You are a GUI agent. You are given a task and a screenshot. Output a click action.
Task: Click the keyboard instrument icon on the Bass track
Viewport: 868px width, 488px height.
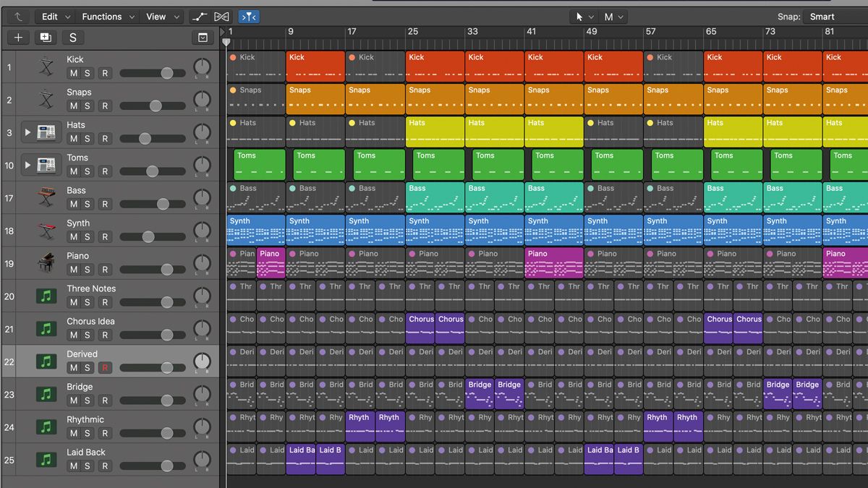pyautogui.click(x=46, y=197)
